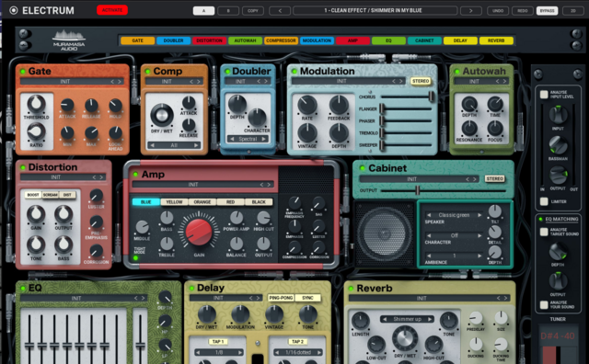
Task: Switch Amp to the Orange channel
Action: coord(202,202)
